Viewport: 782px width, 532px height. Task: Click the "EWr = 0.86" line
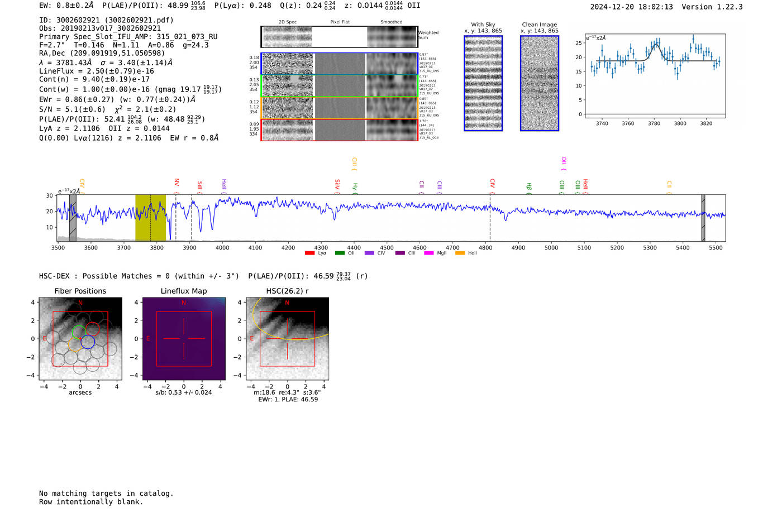(117, 99)
